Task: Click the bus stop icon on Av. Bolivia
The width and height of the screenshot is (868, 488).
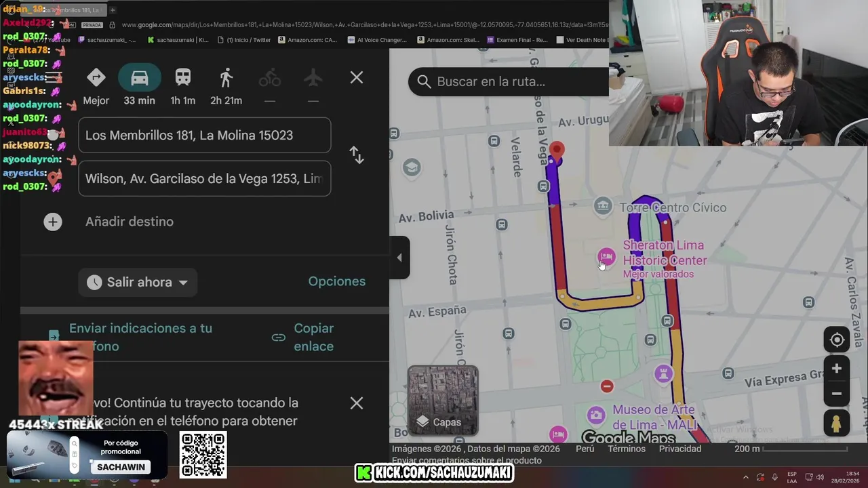Action: coord(501,225)
